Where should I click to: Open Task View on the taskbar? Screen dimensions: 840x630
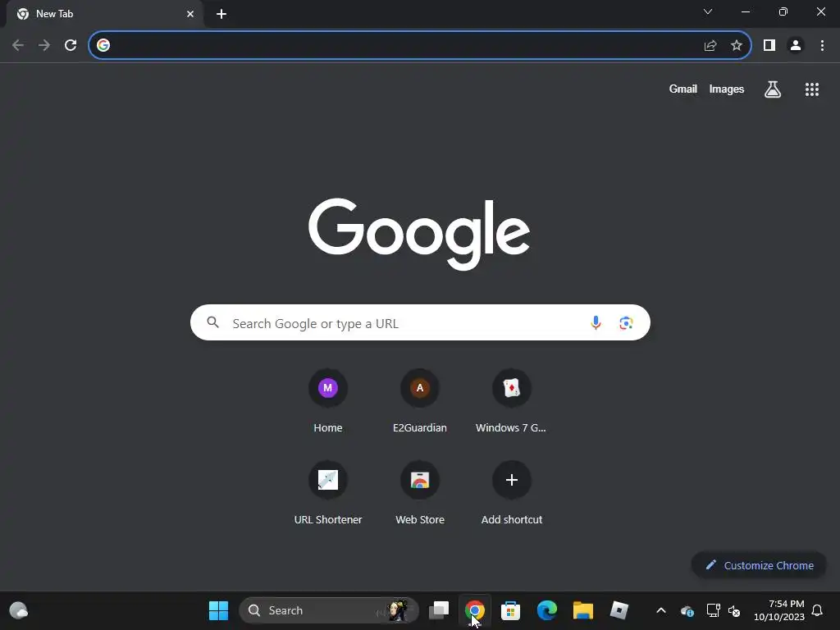click(439, 610)
